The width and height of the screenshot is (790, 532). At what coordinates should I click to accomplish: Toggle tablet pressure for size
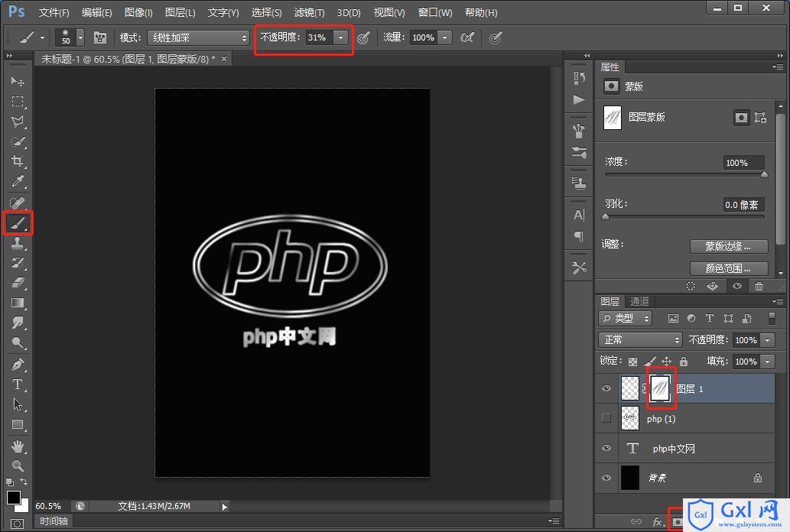(x=496, y=37)
